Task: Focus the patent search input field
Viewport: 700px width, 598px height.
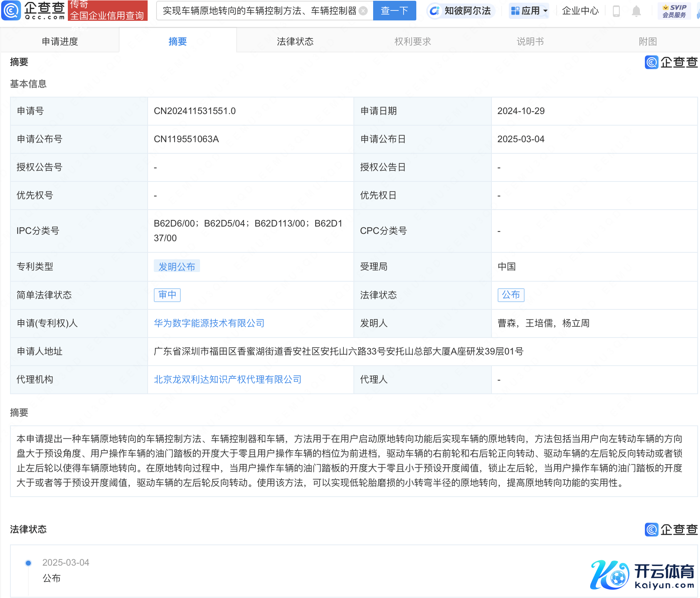Action: click(259, 11)
